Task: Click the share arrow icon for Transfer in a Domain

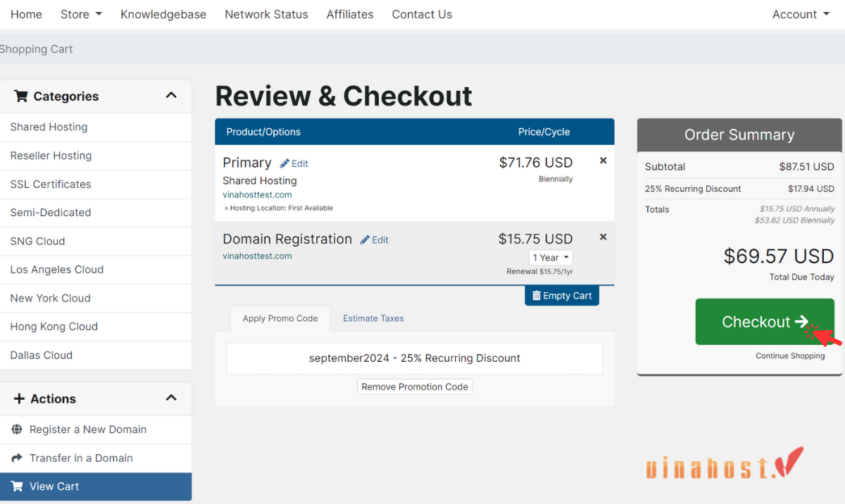Action: (x=17, y=458)
